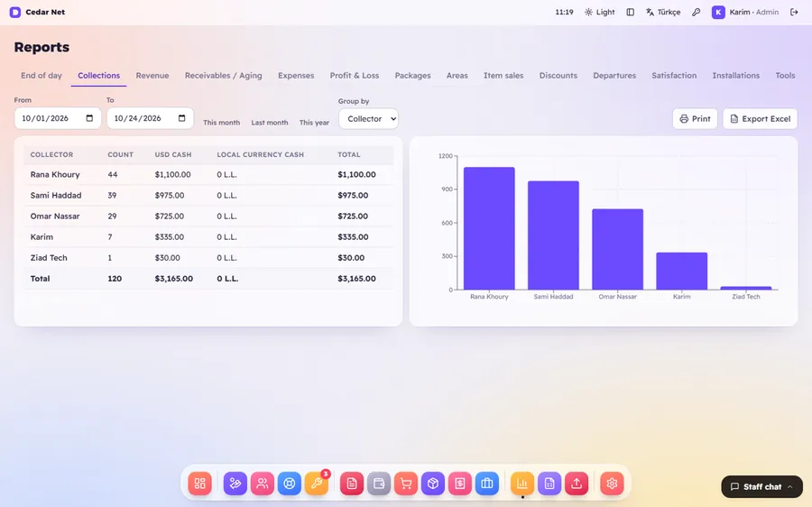Switch language to Türkçe
Image resolution: width=812 pixels, height=507 pixels.
(x=663, y=12)
